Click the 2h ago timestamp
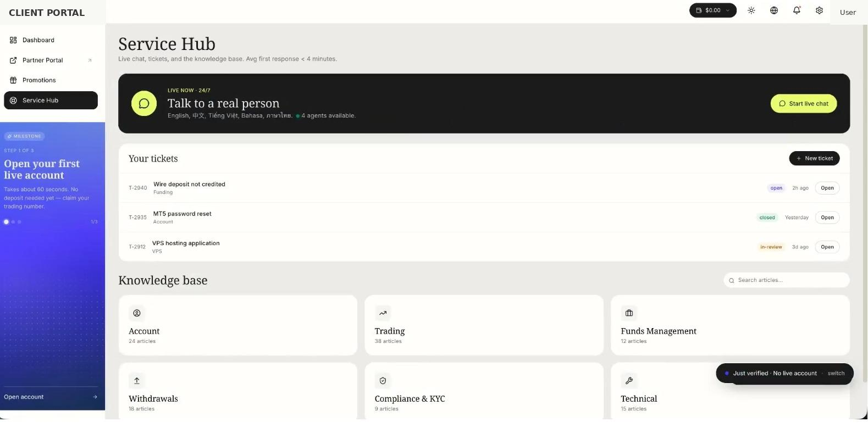The width and height of the screenshot is (868, 427). [800, 188]
